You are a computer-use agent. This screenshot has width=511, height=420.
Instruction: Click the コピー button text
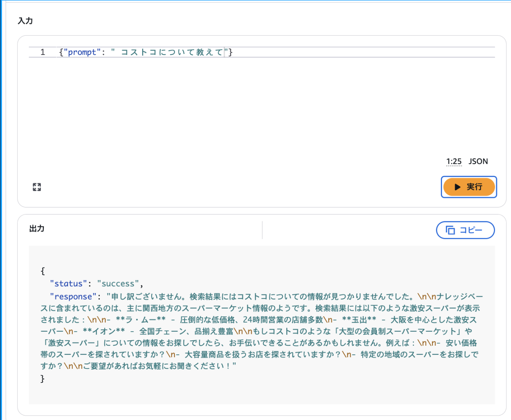[471, 230]
